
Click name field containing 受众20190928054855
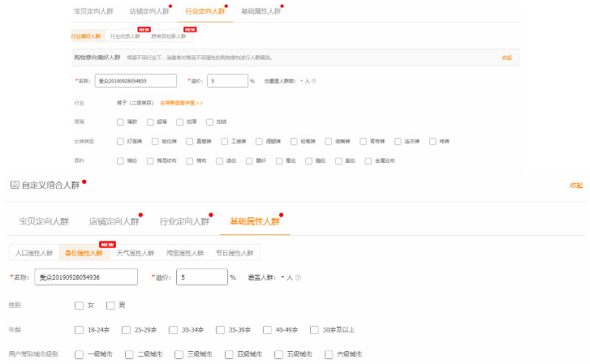click(135, 81)
